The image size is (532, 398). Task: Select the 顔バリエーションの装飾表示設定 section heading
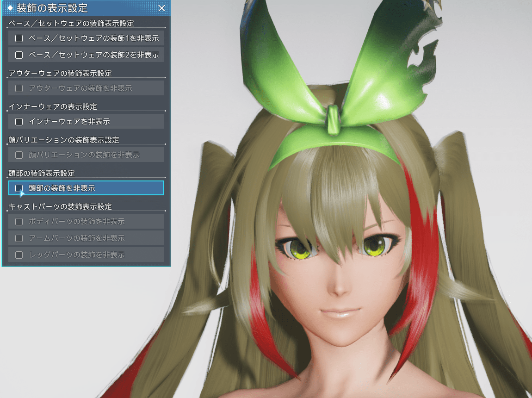(64, 140)
